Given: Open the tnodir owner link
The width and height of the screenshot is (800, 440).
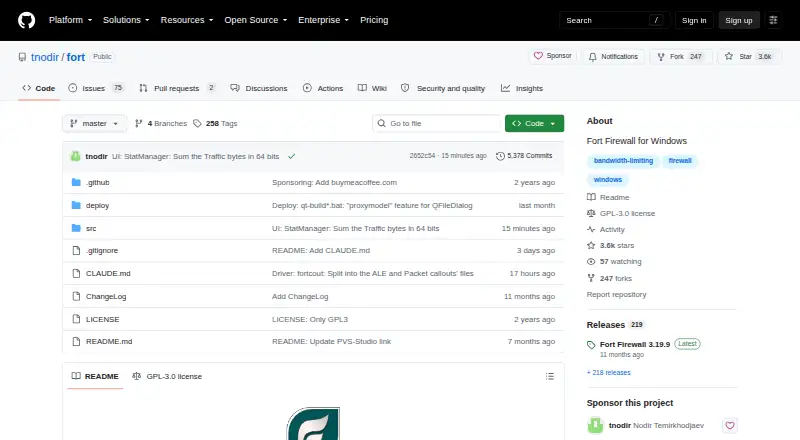Looking at the screenshot, I should coord(45,57).
